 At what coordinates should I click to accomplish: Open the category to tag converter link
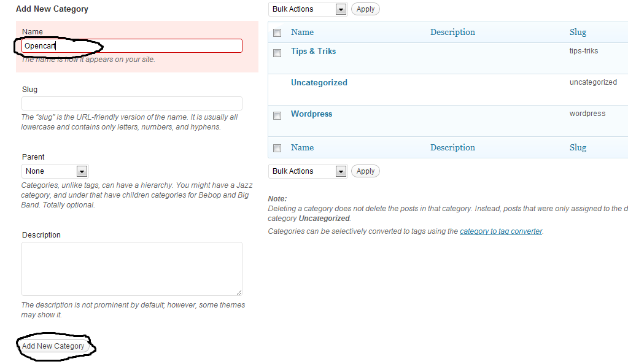(501, 231)
